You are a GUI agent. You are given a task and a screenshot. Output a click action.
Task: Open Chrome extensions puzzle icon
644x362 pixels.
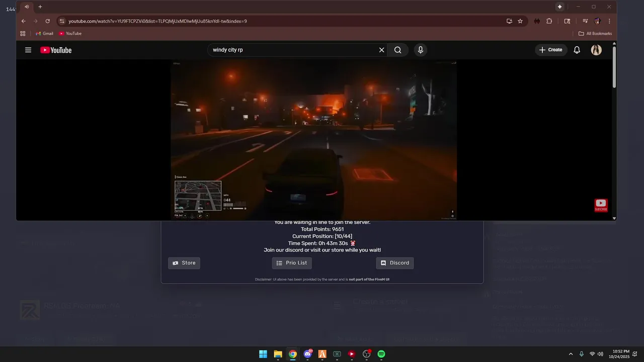(549, 21)
